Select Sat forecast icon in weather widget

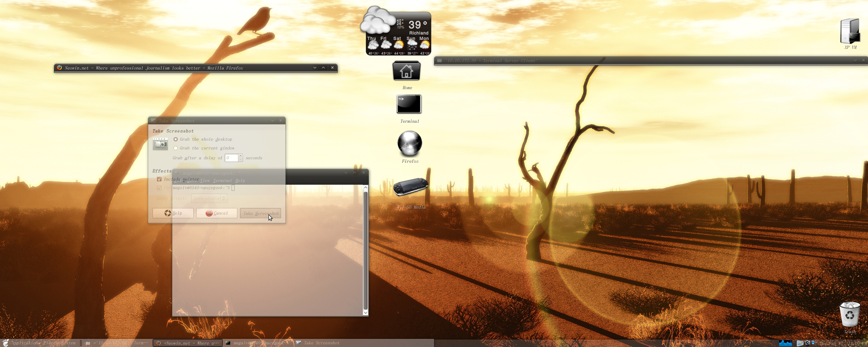(399, 45)
